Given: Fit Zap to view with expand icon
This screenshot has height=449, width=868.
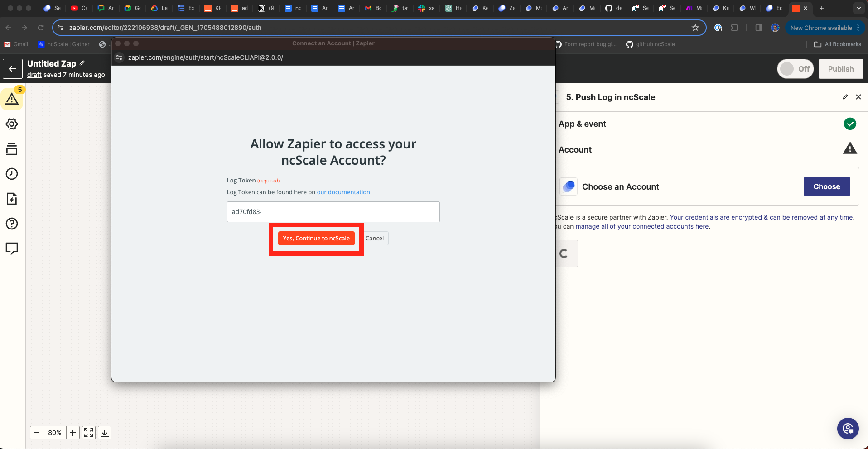Looking at the screenshot, I should [x=89, y=433].
